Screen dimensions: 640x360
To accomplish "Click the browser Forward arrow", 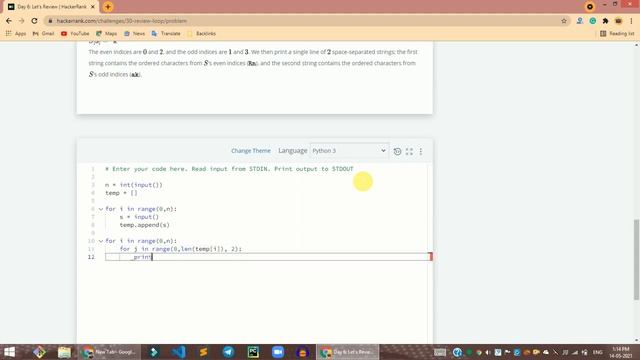I will tap(22, 21).
